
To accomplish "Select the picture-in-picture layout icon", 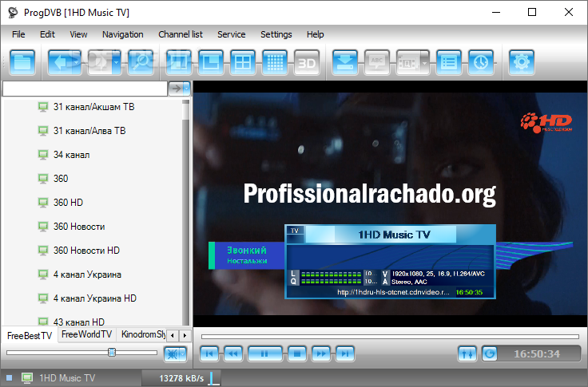I will pos(211,62).
